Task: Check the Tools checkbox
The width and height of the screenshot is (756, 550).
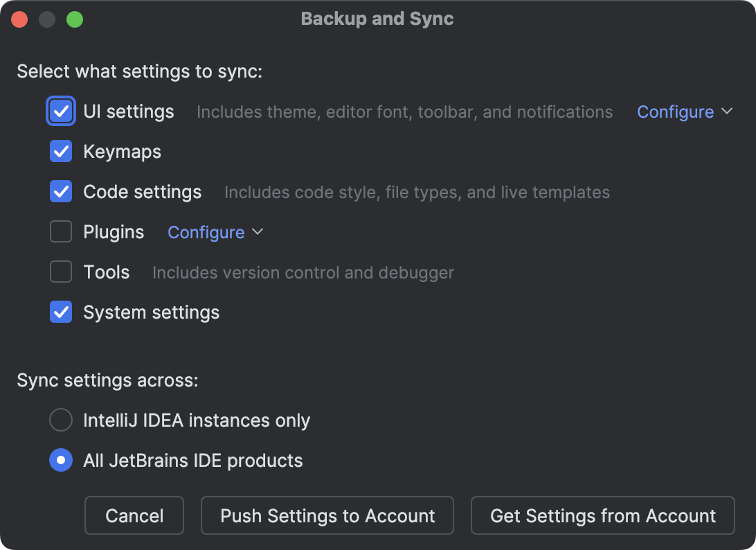Action: tap(60, 272)
